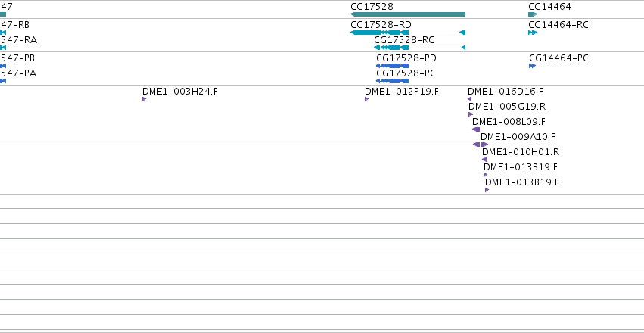Select the partially visible 47-RB transcript label
Screen dimensions: 644x333
click(15, 25)
